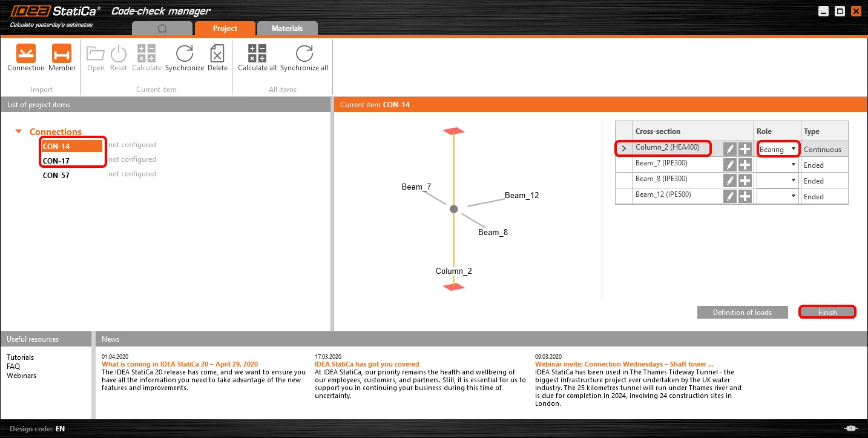This screenshot has width=868, height=438.
Task: Edit Column_2 (HEA400) cross-section
Action: tap(730, 149)
